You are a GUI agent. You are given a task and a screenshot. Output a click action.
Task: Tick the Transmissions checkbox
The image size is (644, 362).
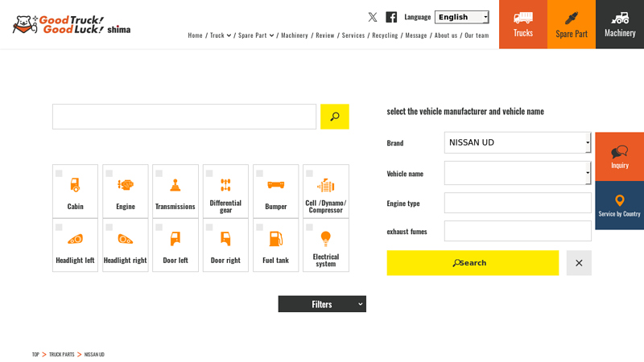[159, 173]
